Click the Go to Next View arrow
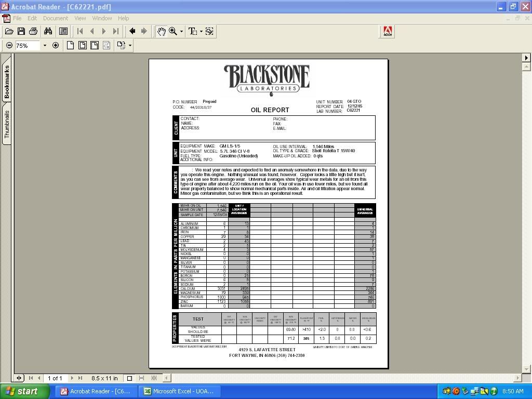532x399 pixels. pos(144,32)
